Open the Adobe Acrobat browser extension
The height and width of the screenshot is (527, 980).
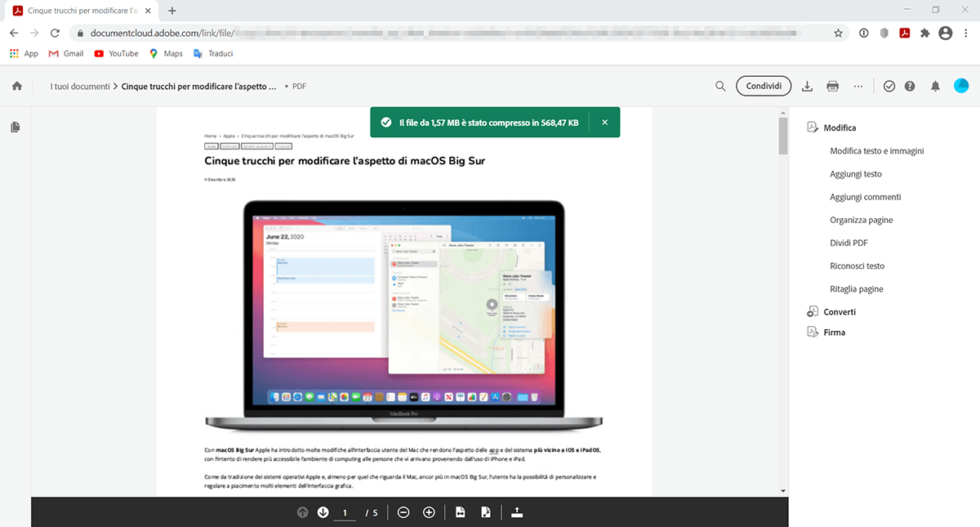pos(905,33)
